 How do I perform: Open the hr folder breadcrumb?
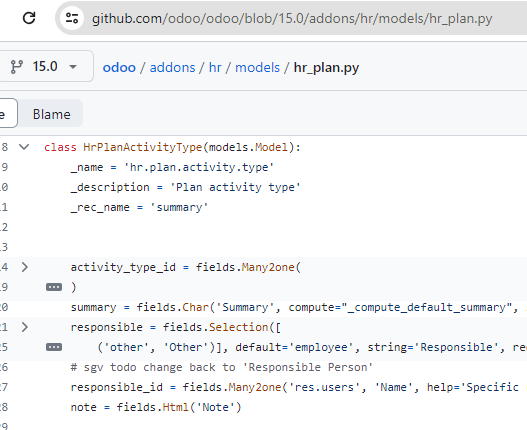[x=215, y=68]
